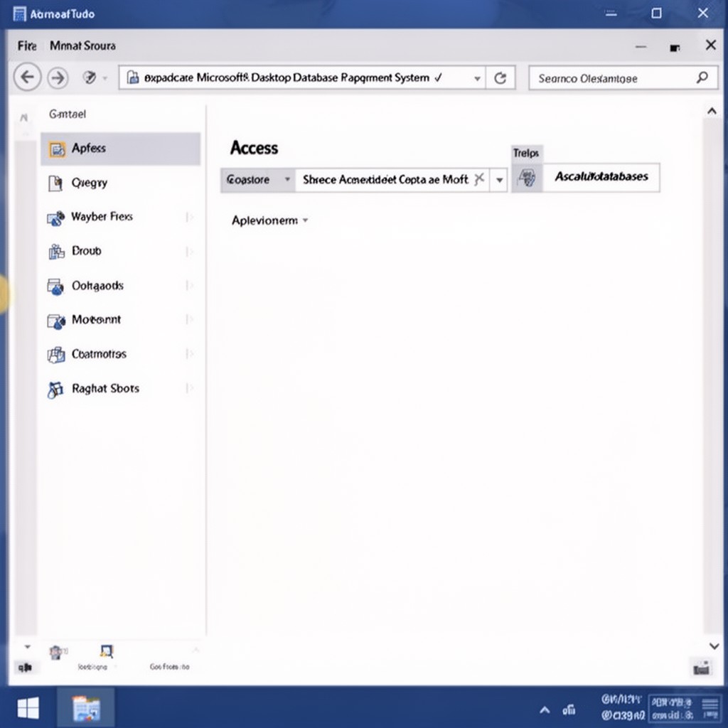Expand the Aplevionerm dropdown
Image resolution: width=728 pixels, height=728 pixels.
click(305, 220)
